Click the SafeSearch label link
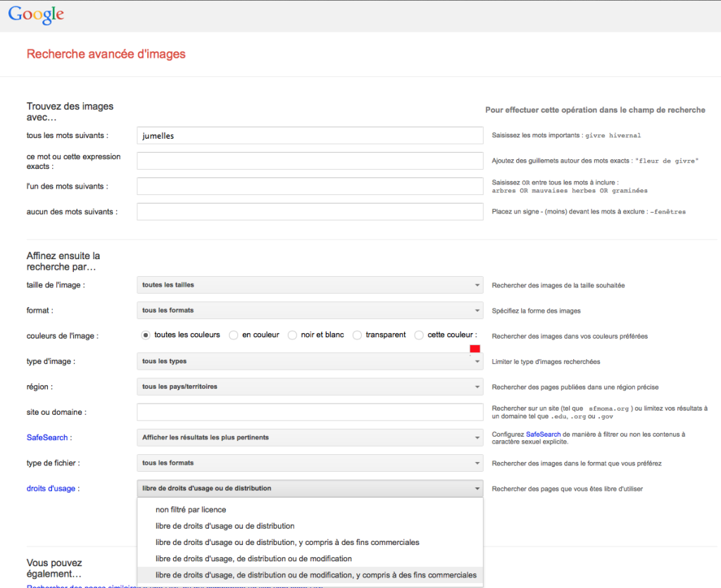721x588 pixels. point(47,437)
